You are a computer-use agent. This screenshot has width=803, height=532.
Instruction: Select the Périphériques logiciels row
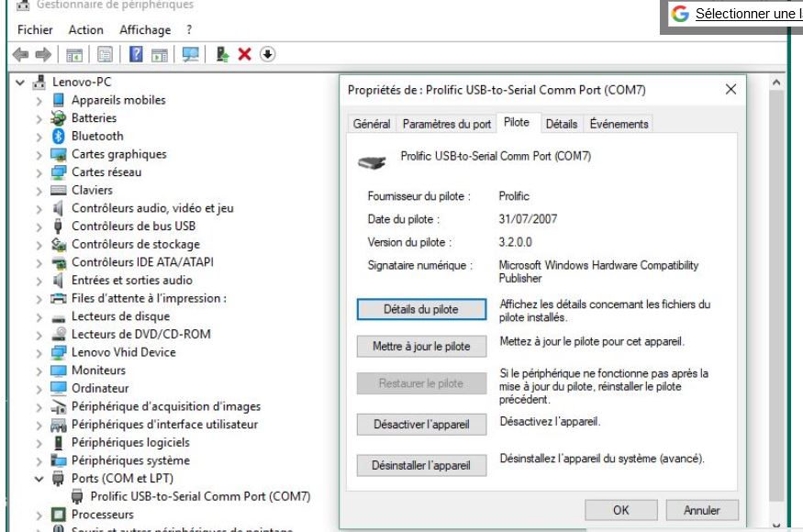tap(130, 442)
